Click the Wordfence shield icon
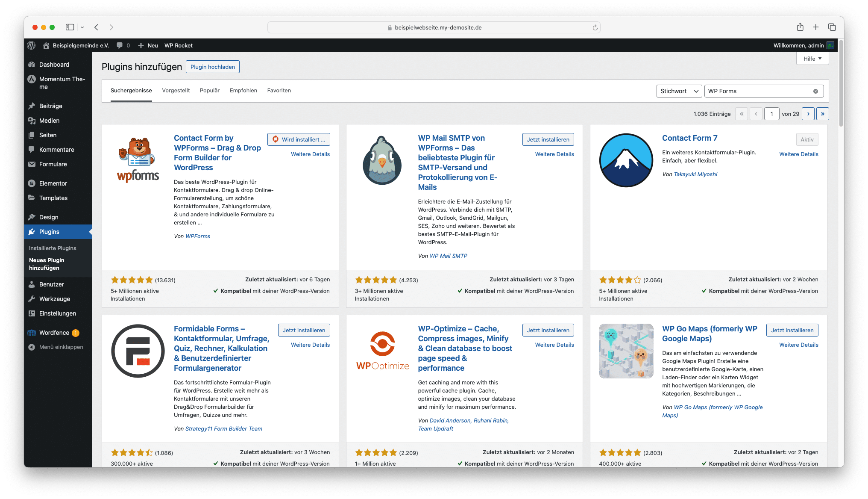The height and width of the screenshot is (499, 868). point(32,333)
